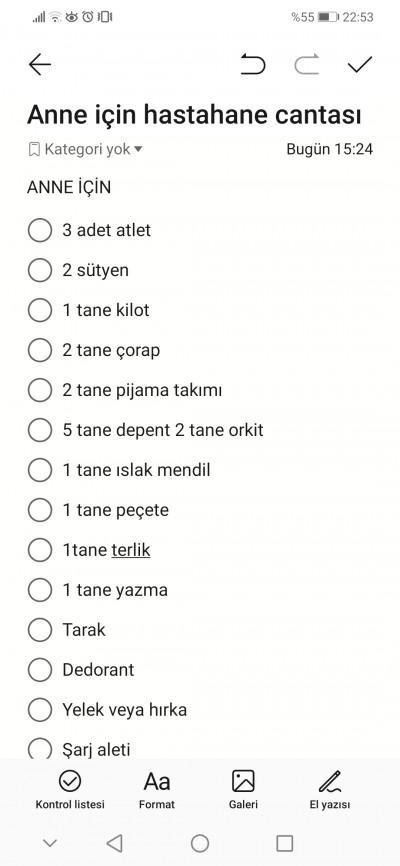The image size is (400, 866).
Task: Open the Kontrol listesi tool
Action: (70, 790)
